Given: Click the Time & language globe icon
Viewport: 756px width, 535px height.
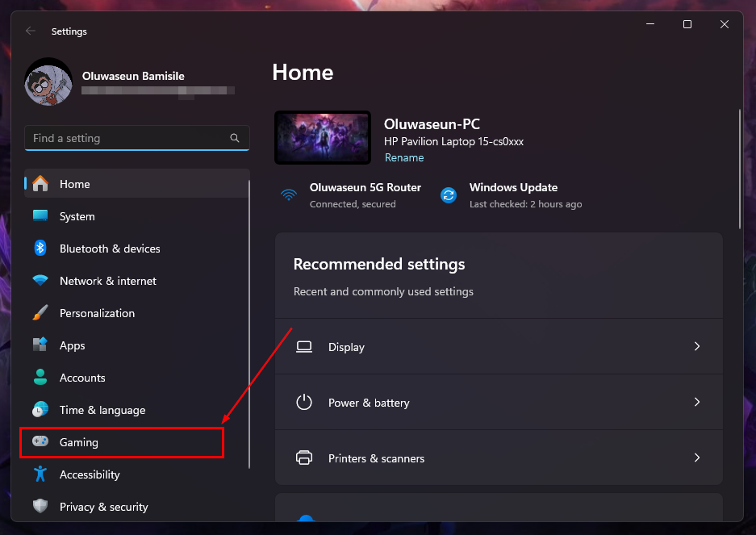Looking at the screenshot, I should (x=40, y=409).
